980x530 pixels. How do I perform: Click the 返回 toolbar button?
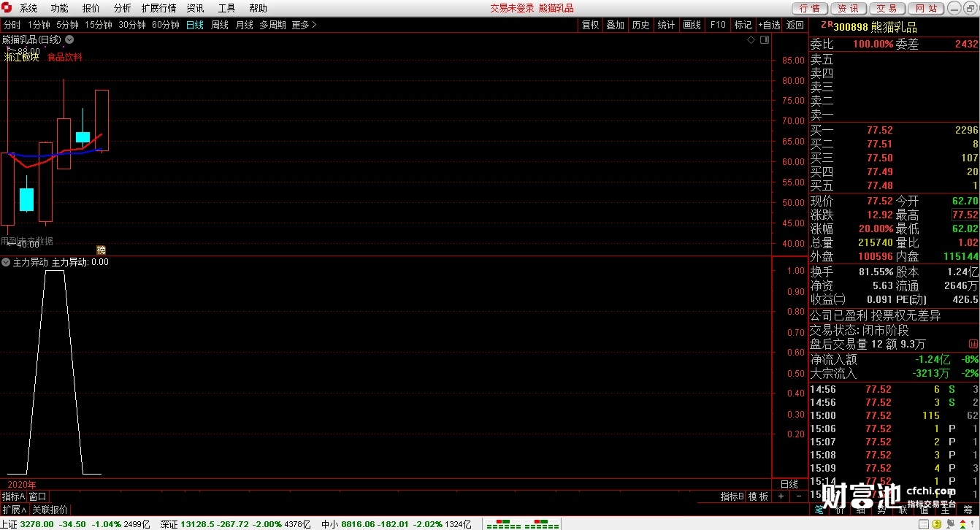point(795,25)
